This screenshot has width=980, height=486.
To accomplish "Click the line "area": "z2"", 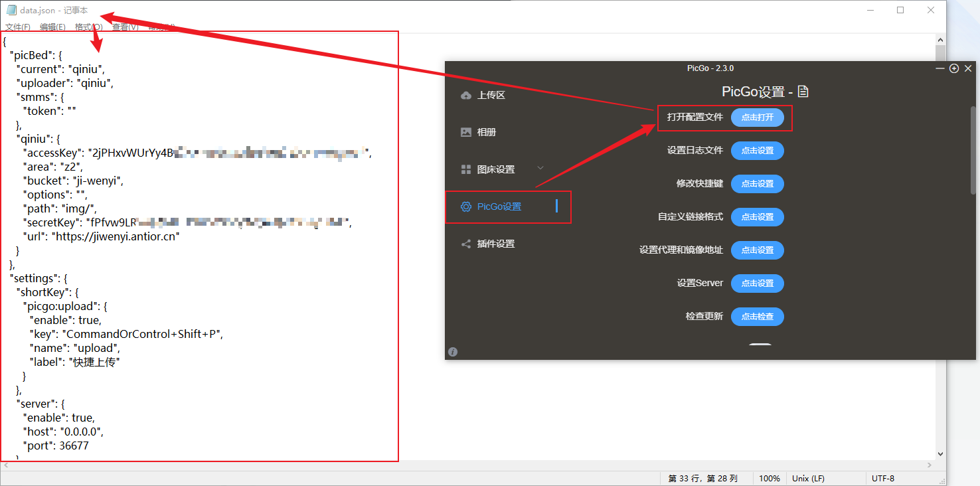I will click(52, 167).
